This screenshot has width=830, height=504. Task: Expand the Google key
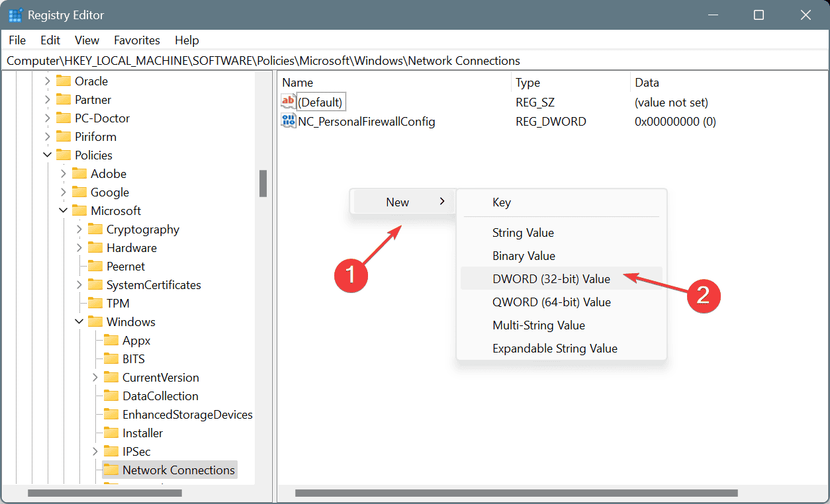click(63, 192)
